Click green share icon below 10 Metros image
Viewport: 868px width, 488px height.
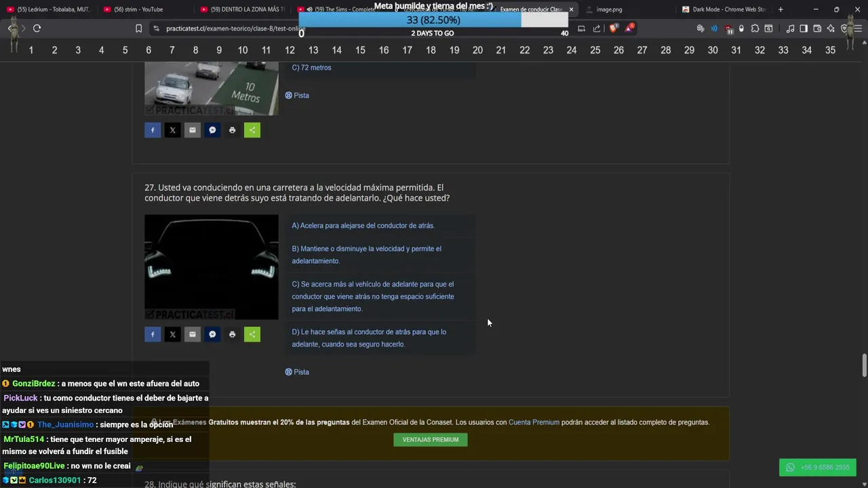[x=252, y=130]
